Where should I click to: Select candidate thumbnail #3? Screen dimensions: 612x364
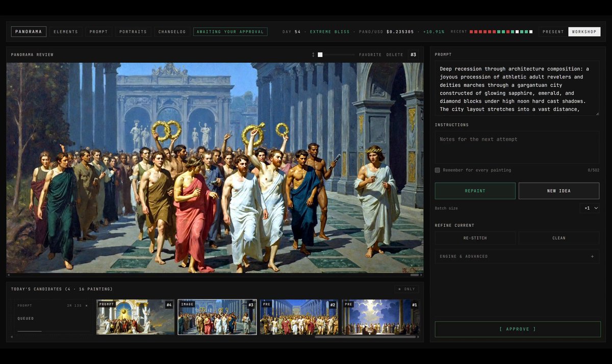pos(217,317)
